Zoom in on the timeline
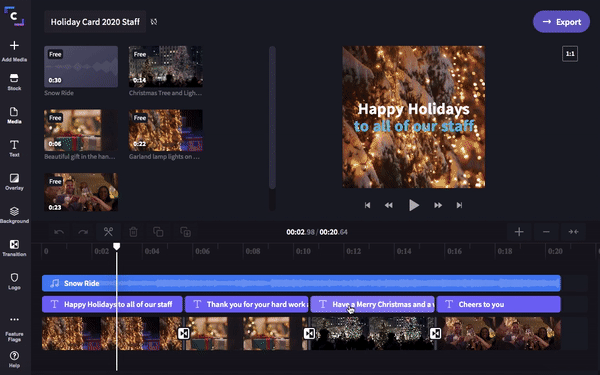Screen dimensions: 600x375 point(519,232)
